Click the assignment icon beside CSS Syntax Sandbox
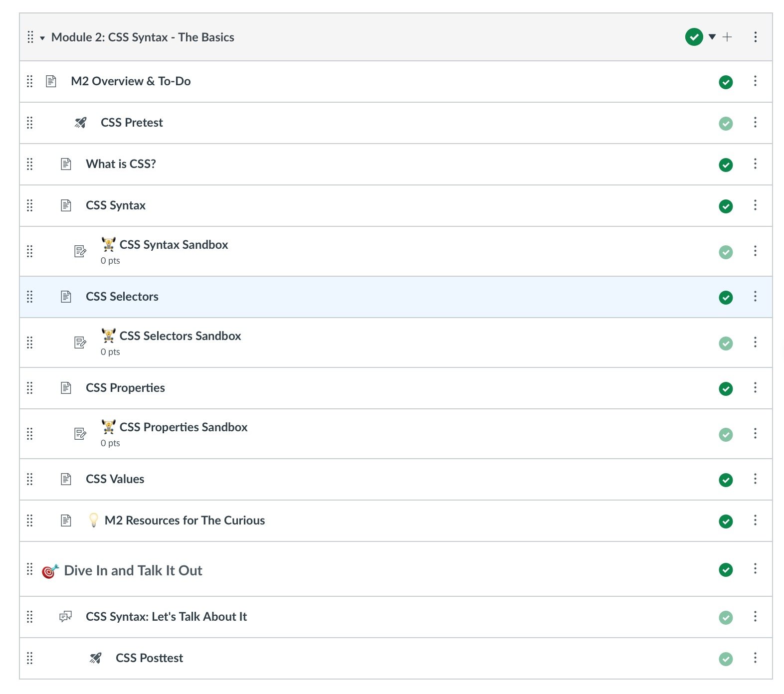This screenshot has height=694, width=784. [x=80, y=251]
